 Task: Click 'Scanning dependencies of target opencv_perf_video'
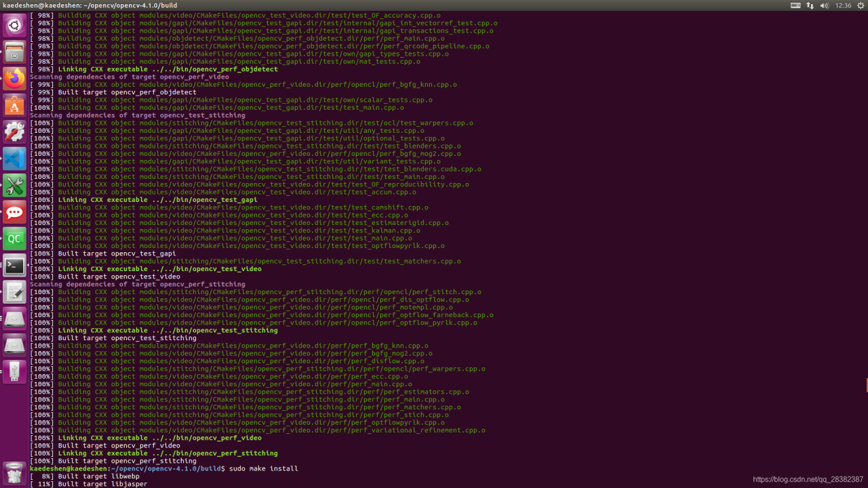(x=129, y=77)
